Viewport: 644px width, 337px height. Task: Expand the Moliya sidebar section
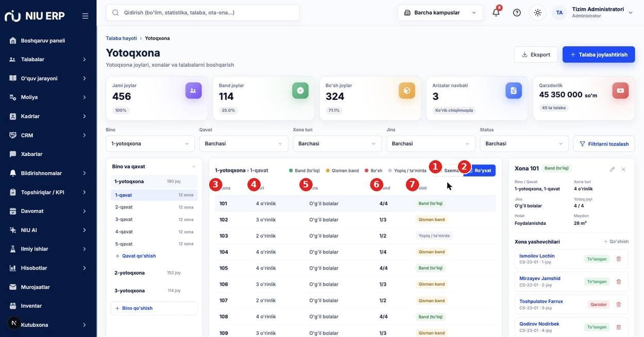[x=48, y=97]
